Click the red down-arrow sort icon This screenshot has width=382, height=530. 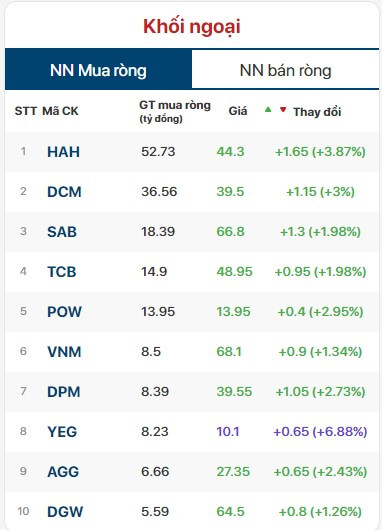[x=283, y=110]
